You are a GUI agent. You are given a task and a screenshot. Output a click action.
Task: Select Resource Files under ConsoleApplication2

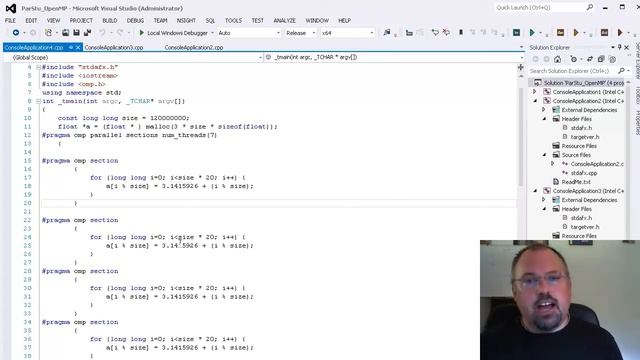click(x=579, y=146)
